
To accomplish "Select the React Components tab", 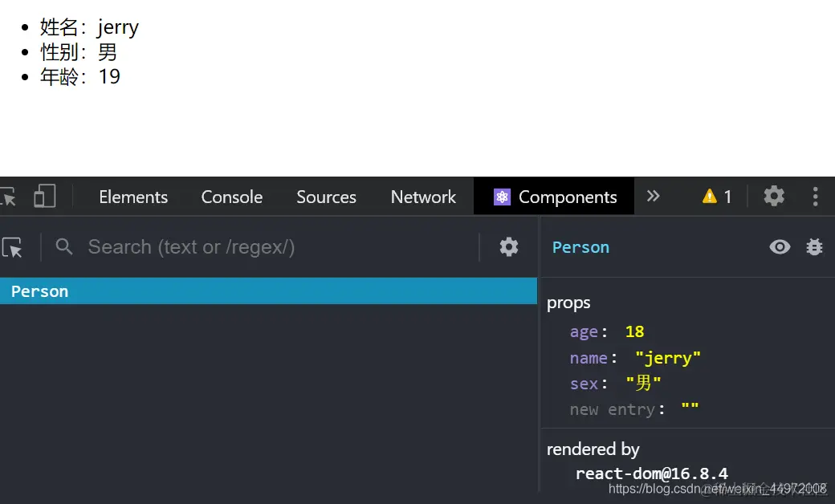I will (x=554, y=197).
